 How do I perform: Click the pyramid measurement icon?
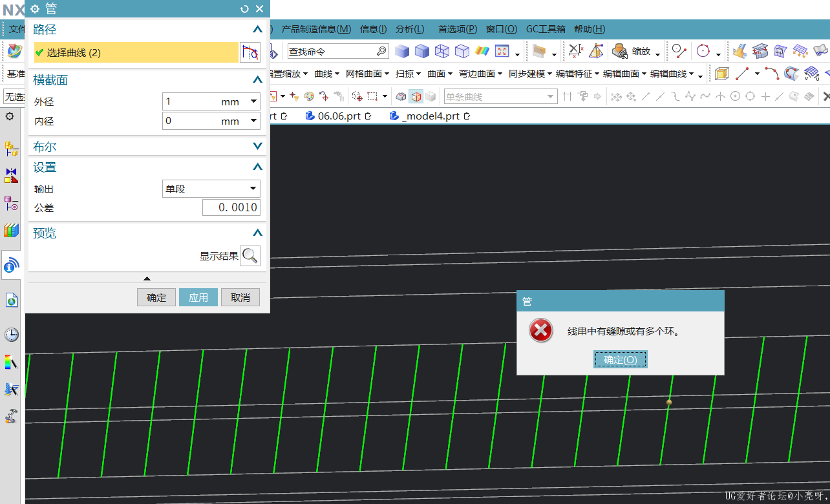[x=596, y=51]
